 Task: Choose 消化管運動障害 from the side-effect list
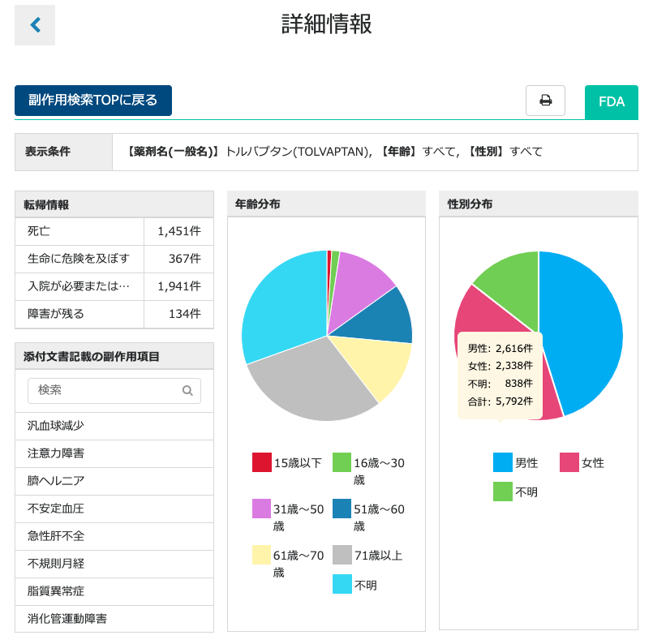tap(114, 618)
